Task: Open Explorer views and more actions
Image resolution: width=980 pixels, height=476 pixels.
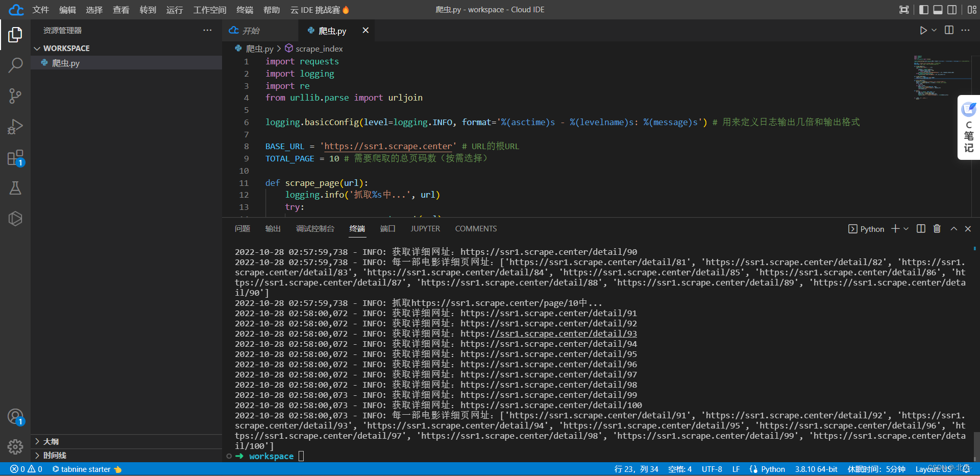Action: point(207,30)
